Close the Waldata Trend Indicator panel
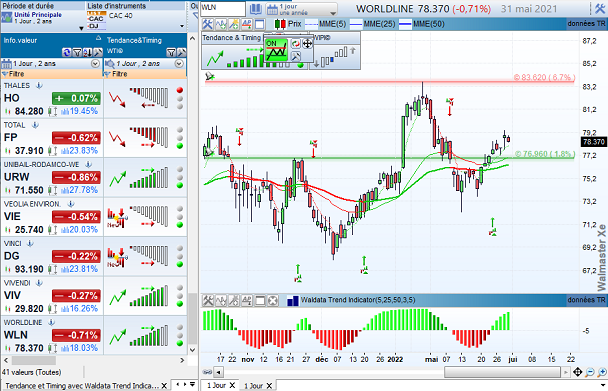The width and height of the screenshot is (608, 391). [x=273, y=301]
